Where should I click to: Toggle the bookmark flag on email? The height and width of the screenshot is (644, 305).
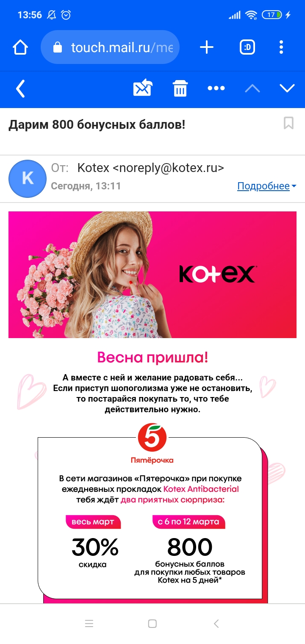point(288,123)
